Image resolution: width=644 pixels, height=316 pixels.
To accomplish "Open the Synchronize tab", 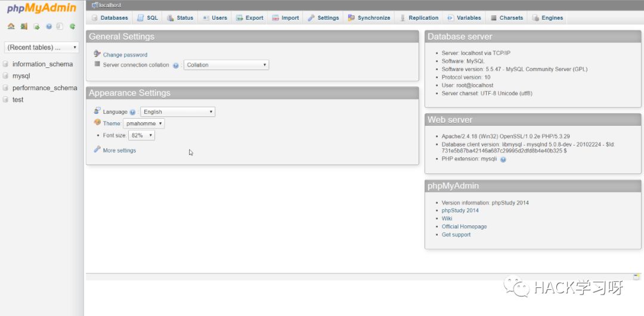I will 369,18.
